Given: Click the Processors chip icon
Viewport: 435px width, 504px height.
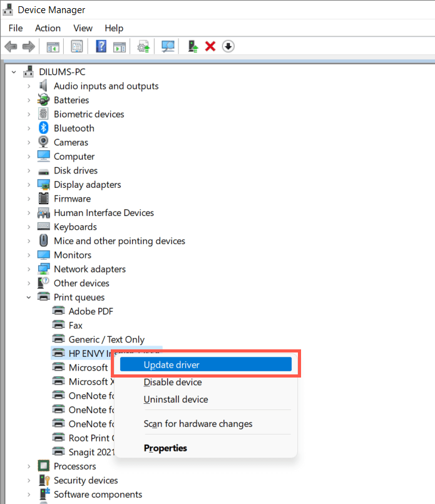Looking at the screenshot, I should (43, 466).
